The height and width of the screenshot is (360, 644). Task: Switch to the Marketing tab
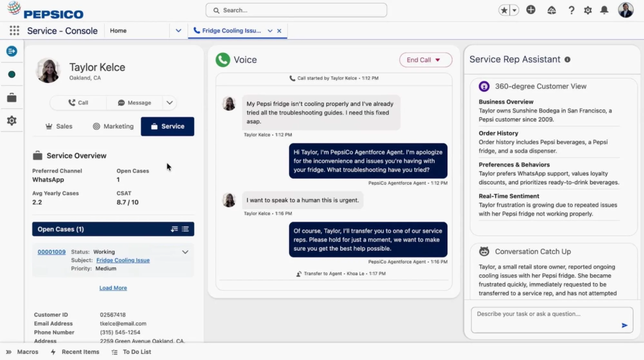click(x=113, y=126)
